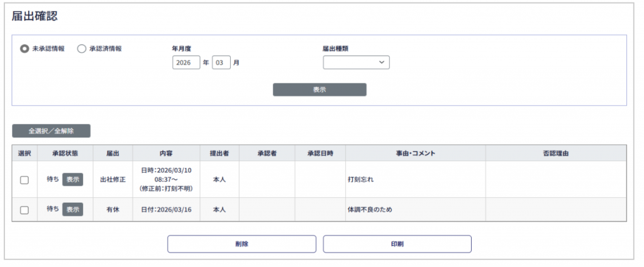Viewport: 644px width, 267px height.
Task: Click 表示 in the 有休 row
Action: [72, 210]
